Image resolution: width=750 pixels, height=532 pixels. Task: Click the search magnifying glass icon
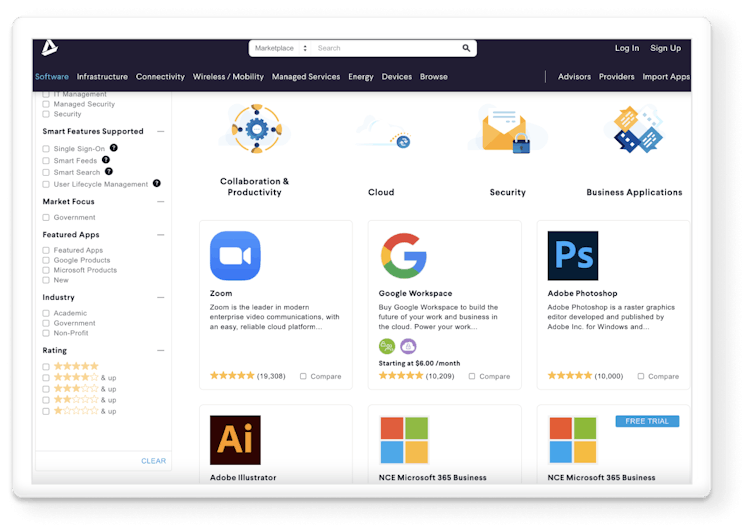[x=466, y=48]
